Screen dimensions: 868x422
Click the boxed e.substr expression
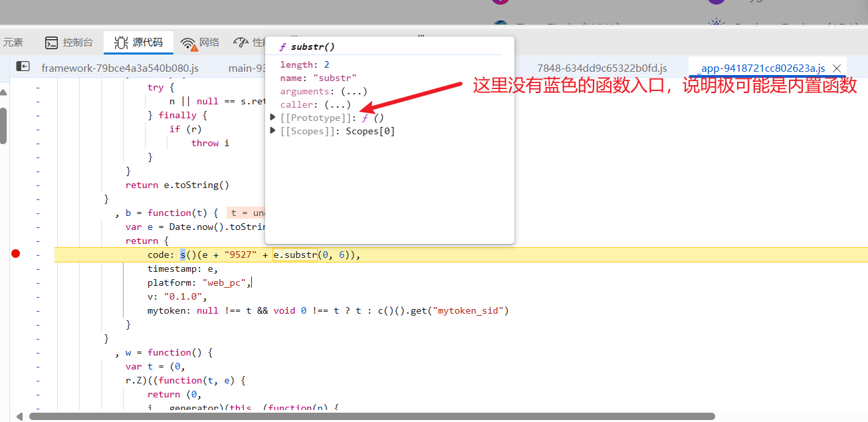coord(294,255)
